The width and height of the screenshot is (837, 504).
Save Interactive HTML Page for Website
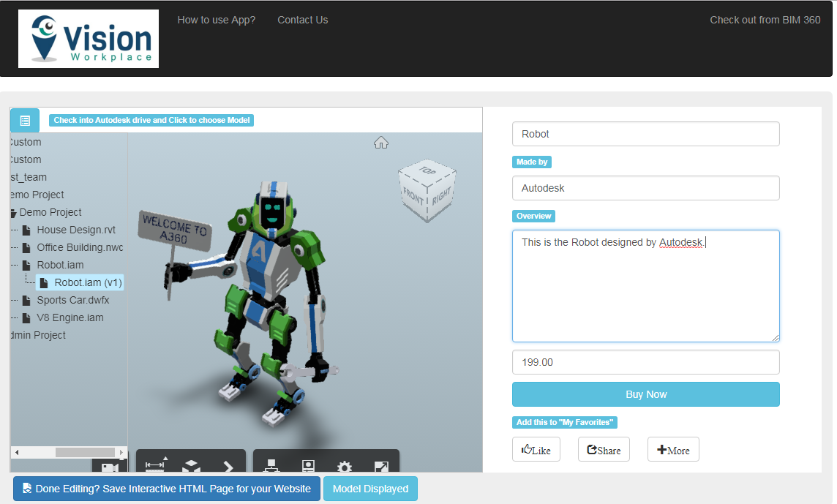[x=167, y=489]
